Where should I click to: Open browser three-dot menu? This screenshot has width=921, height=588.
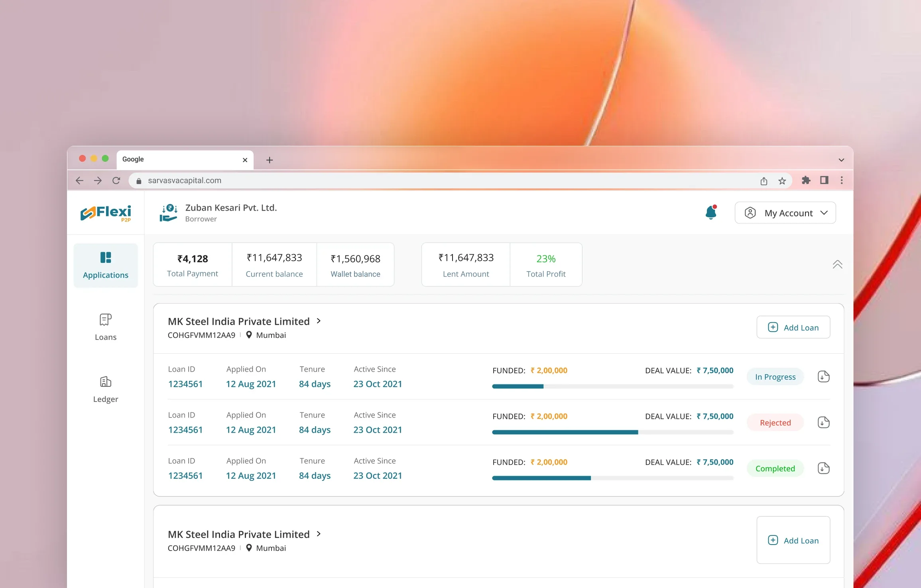point(842,180)
